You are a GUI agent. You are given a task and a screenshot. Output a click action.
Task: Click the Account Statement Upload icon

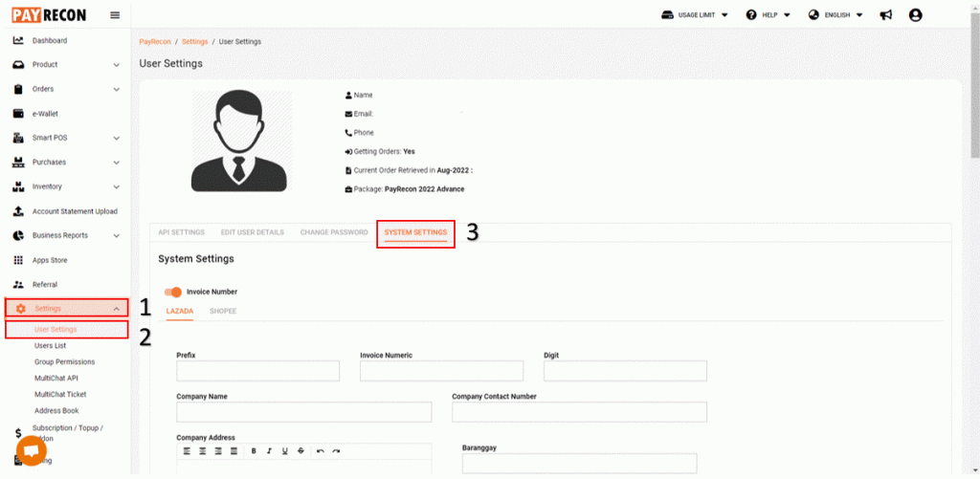point(18,211)
